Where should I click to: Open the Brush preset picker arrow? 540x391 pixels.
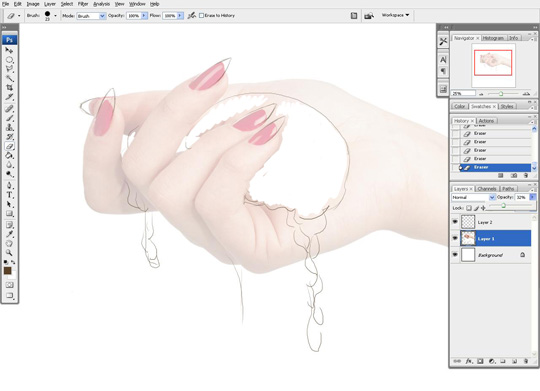[x=55, y=16]
